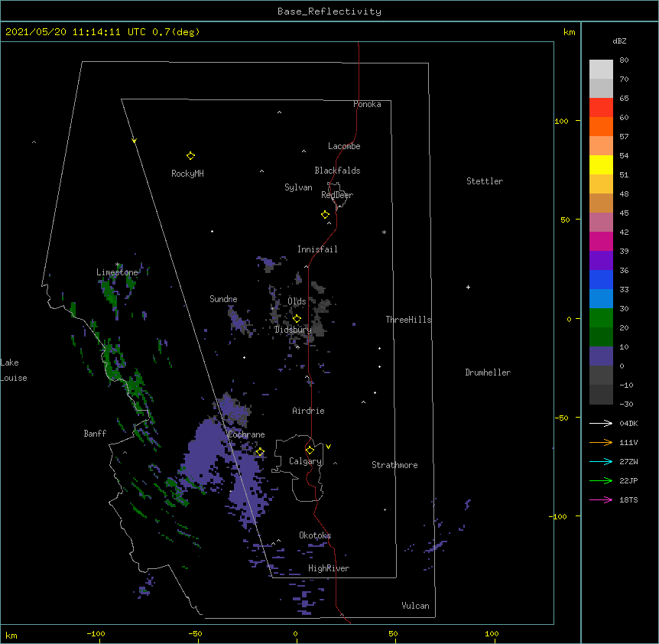
Task: Select the yellow diamond marker above RockyMH
Action: [x=190, y=156]
